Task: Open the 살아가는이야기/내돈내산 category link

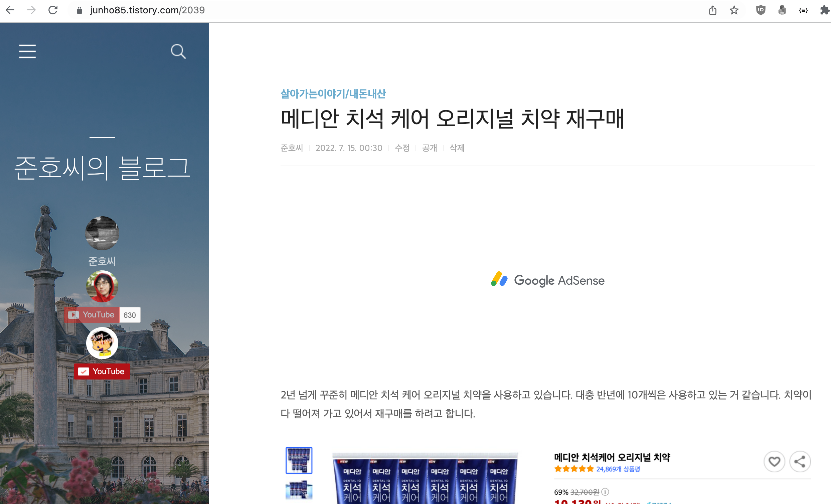Action: [333, 94]
